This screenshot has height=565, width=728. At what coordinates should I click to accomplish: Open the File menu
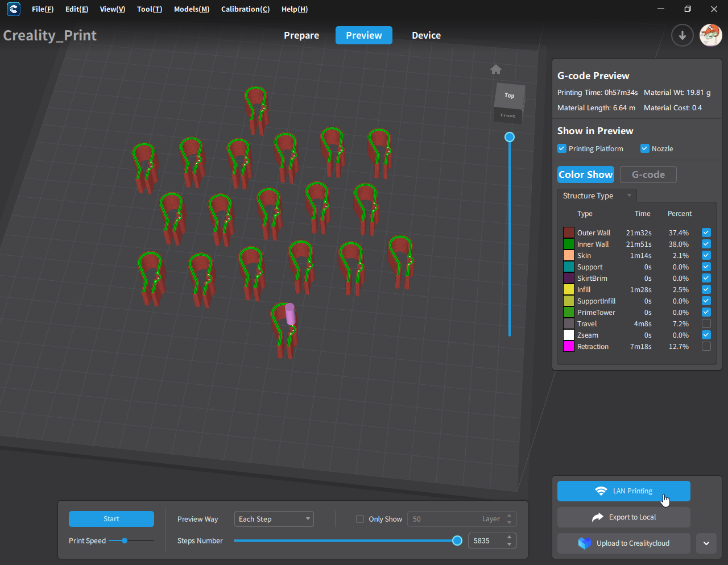pyautogui.click(x=43, y=9)
